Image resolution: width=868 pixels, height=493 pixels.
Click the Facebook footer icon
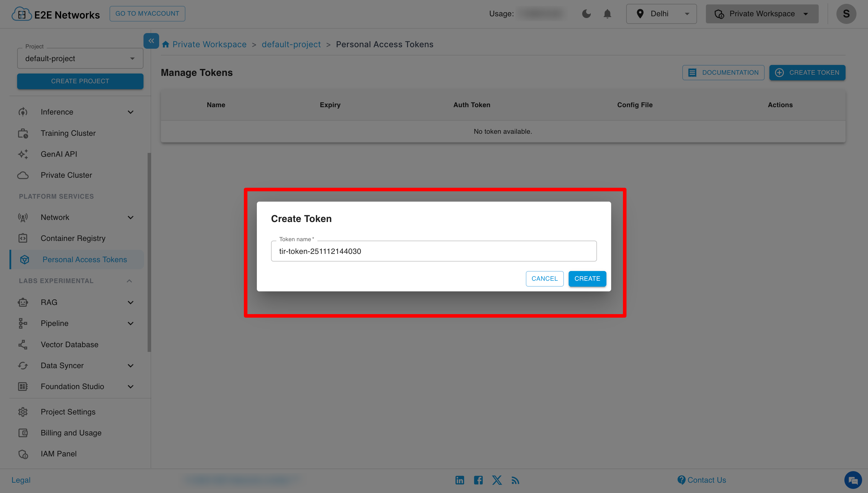click(x=478, y=480)
